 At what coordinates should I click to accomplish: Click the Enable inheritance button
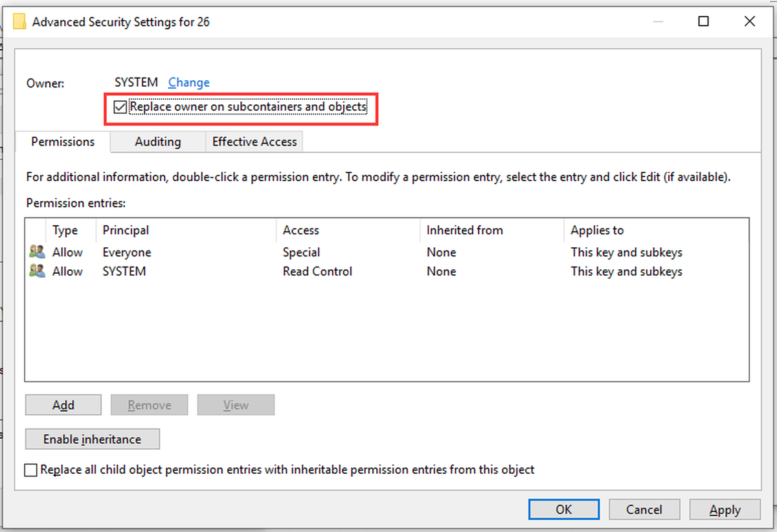coord(92,439)
